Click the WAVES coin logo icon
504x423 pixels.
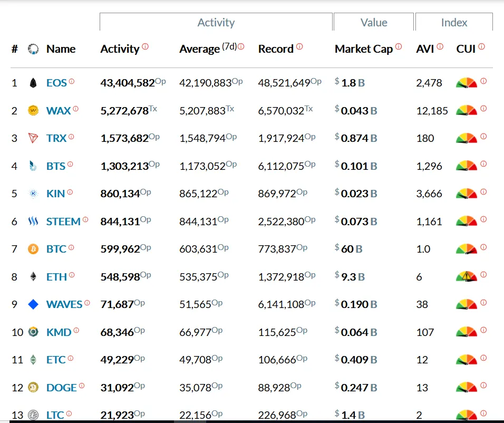pyautogui.click(x=33, y=304)
